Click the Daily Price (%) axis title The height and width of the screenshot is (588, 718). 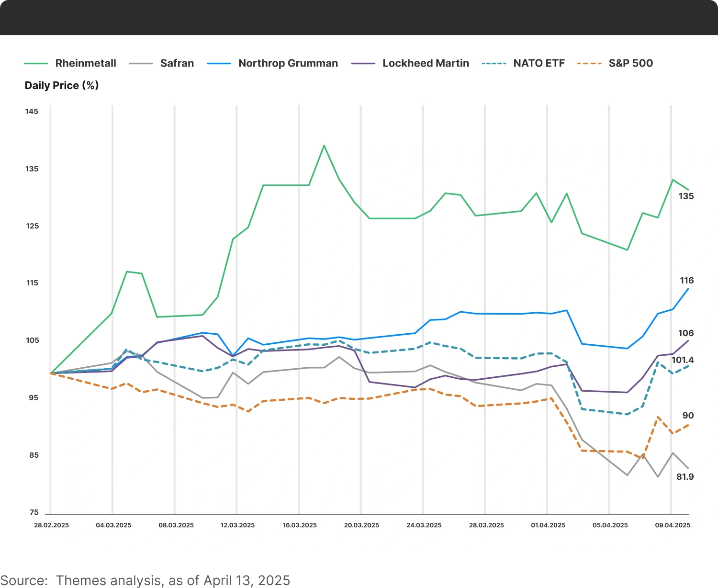coord(62,86)
